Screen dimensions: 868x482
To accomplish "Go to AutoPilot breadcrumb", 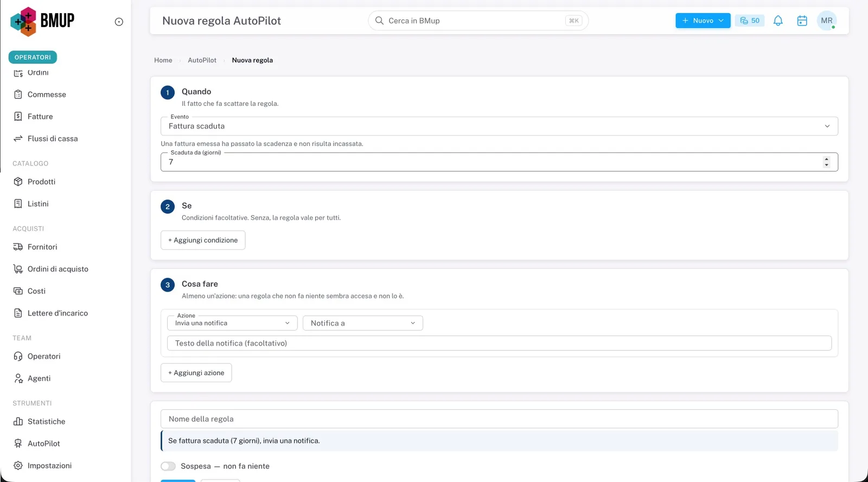I will (x=202, y=60).
